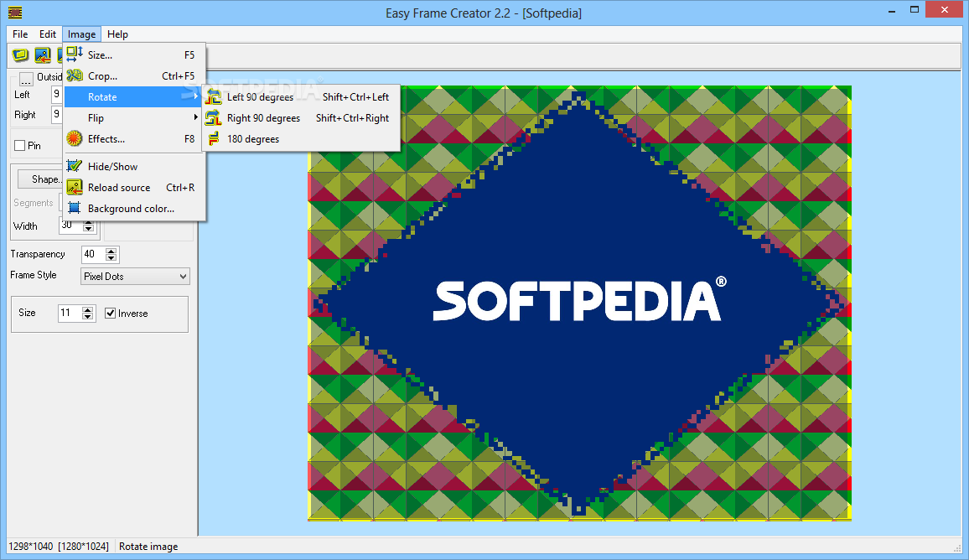Click the '1298*1040 [1280*1024]' status text

59,547
